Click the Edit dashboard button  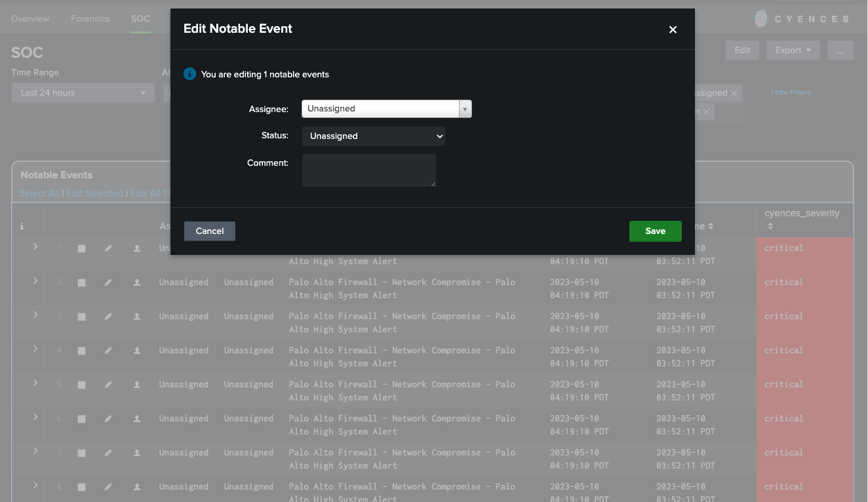tap(742, 50)
